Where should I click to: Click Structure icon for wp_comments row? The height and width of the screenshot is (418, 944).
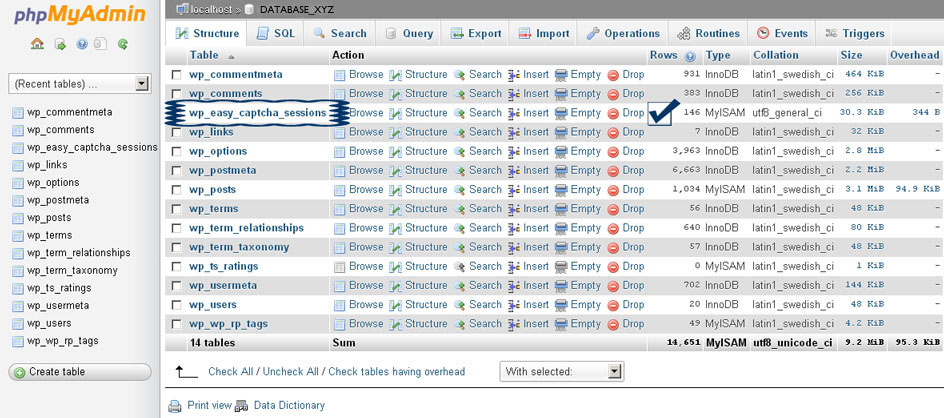point(396,95)
